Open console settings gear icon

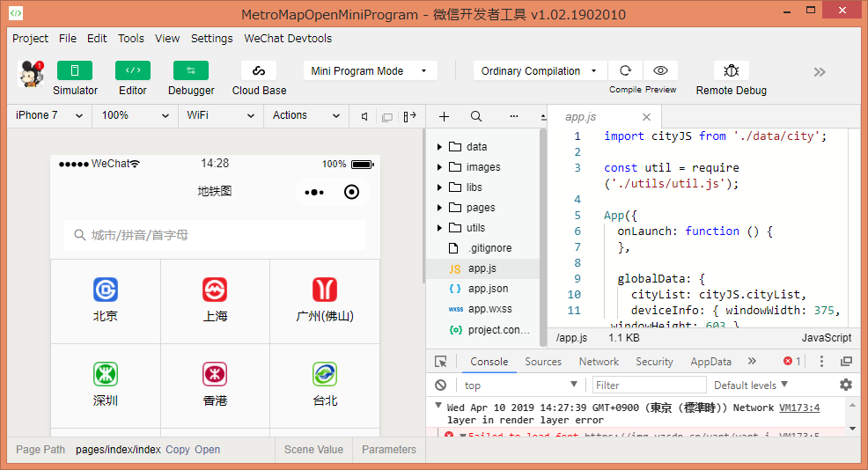click(x=846, y=385)
